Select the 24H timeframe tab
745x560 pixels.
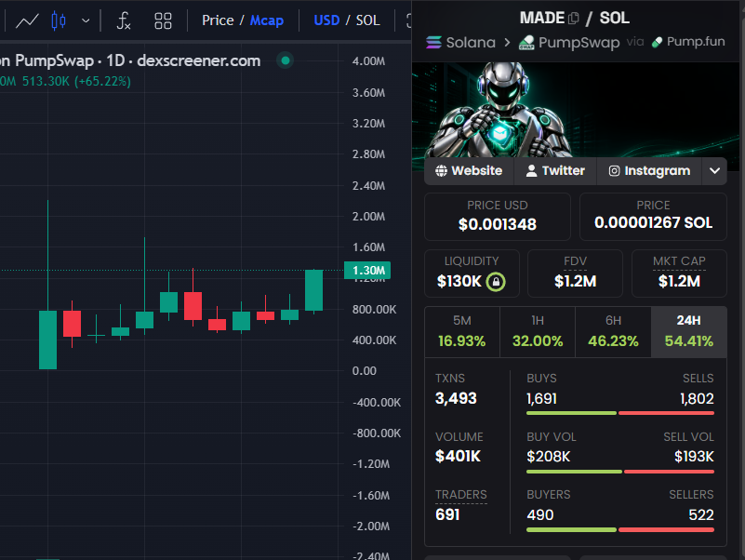coord(689,331)
